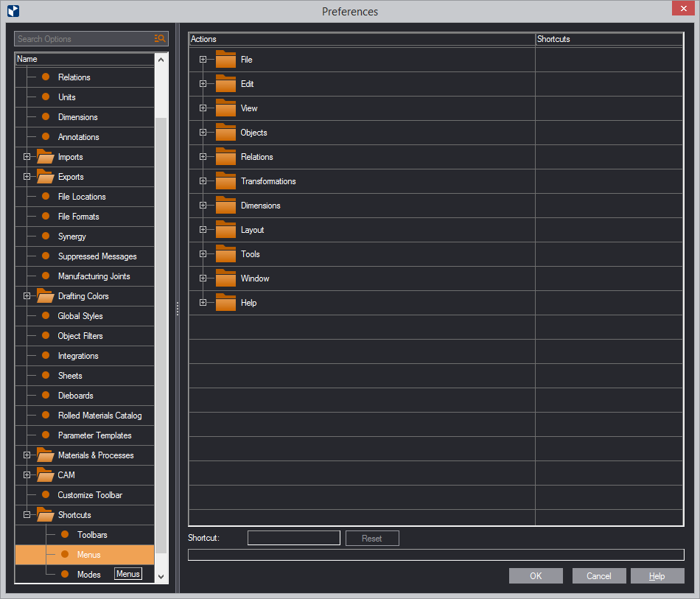
Task: Expand the Edit actions node
Action: pyautogui.click(x=203, y=83)
